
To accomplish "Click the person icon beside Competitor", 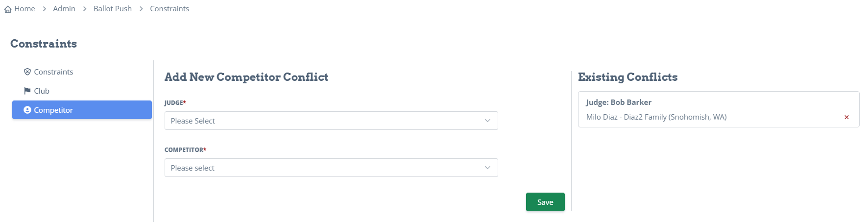I will [27, 110].
